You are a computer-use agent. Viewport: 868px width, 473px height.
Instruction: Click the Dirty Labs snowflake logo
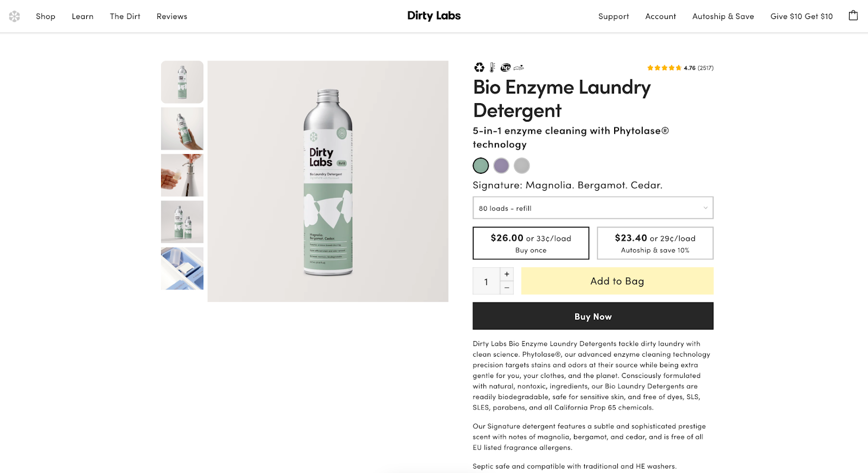14,16
